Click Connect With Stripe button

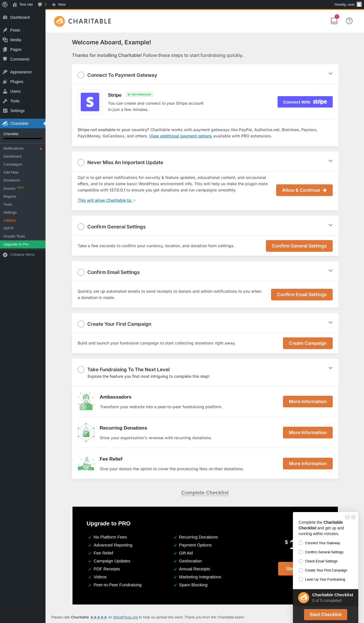305,102
